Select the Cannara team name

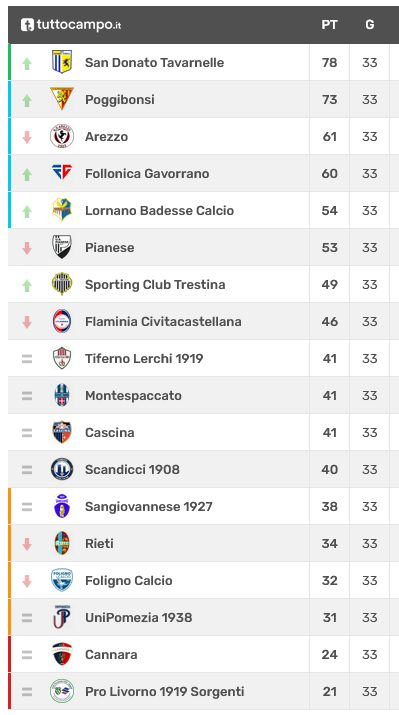tap(111, 654)
